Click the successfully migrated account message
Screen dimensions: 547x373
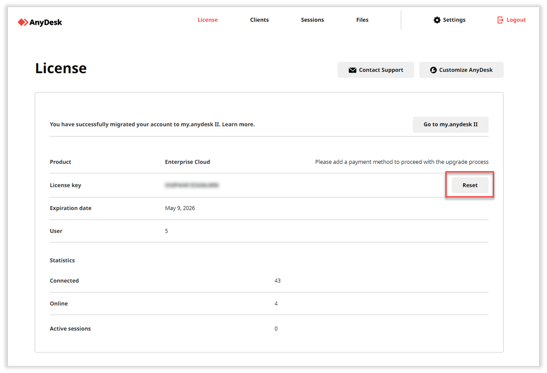135,124
